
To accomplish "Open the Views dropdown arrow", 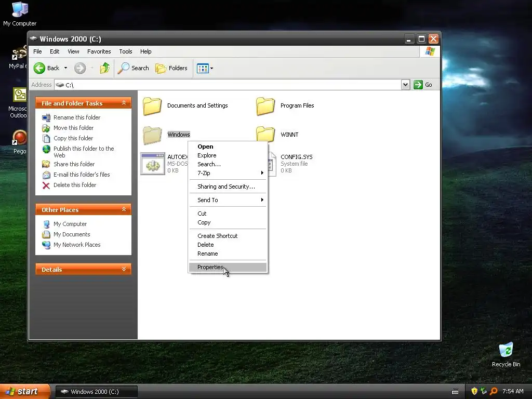I will click(212, 68).
